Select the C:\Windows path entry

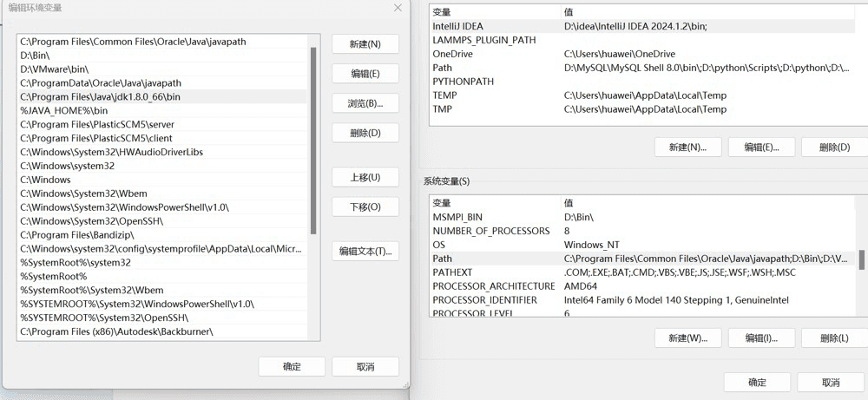(x=161, y=180)
